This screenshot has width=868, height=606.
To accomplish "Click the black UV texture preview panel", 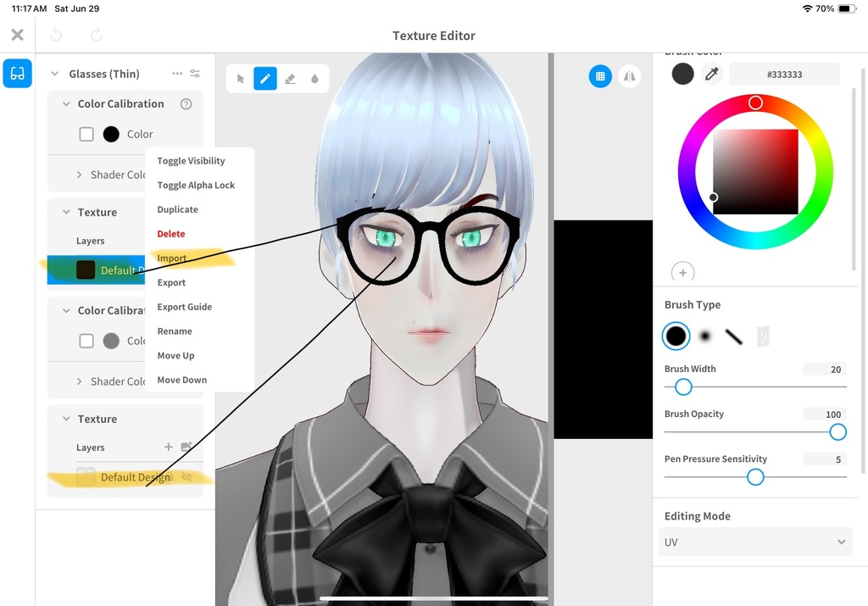I will (x=604, y=330).
